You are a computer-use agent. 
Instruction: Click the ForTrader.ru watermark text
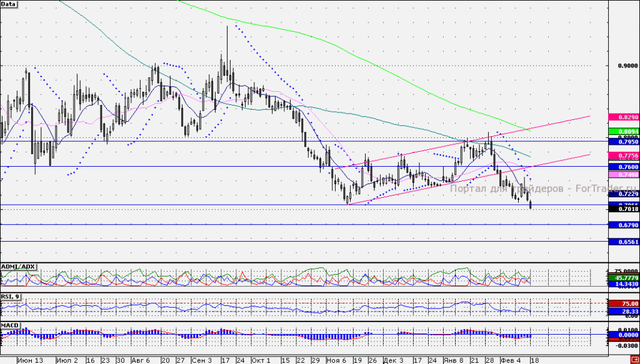click(543, 189)
